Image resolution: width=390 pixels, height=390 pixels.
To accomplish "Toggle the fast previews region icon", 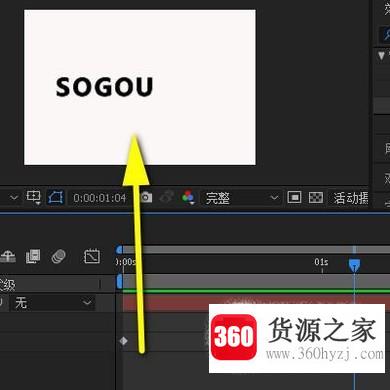I will [294, 197].
